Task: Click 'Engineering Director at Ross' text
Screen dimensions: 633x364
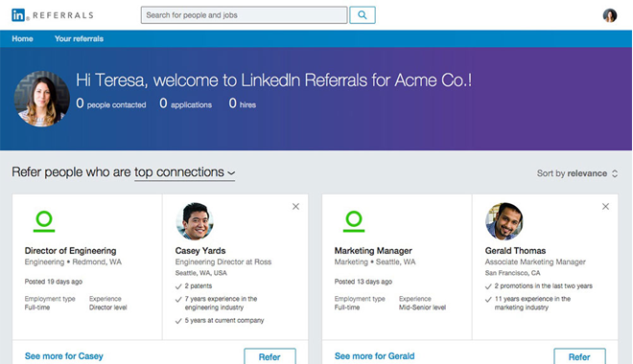Action: point(223,262)
